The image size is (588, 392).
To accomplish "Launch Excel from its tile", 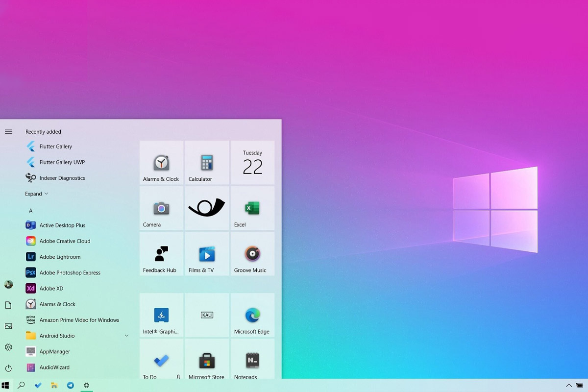I will coord(252,208).
